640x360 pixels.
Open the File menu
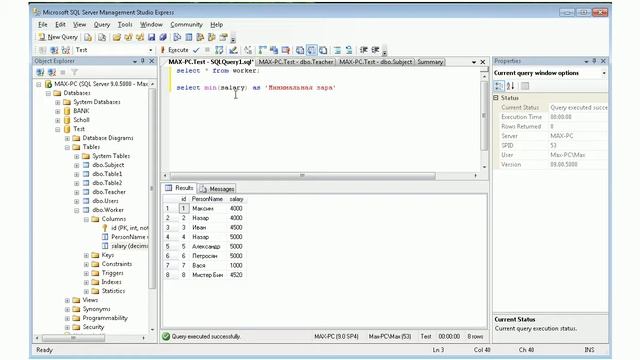click(x=42, y=24)
